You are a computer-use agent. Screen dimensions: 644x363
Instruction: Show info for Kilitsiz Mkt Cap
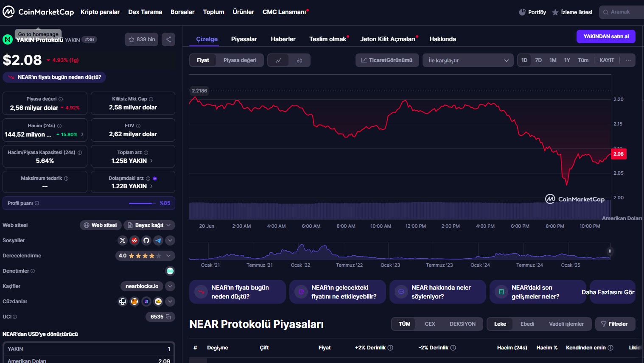[151, 99]
